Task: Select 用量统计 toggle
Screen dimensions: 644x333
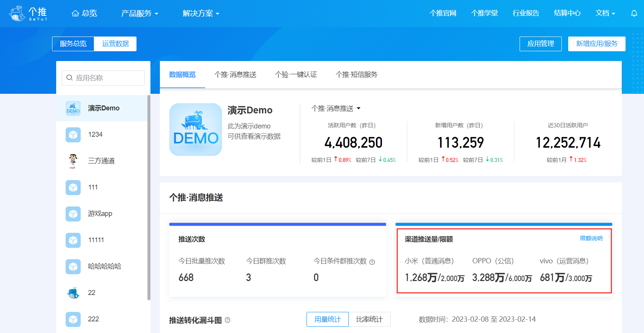Action: [x=328, y=319]
